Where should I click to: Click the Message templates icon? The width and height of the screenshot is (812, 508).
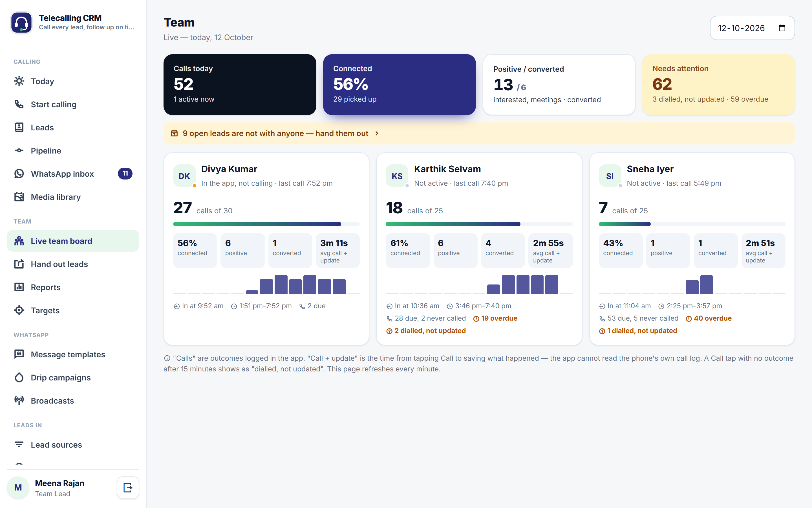tap(19, 354)
